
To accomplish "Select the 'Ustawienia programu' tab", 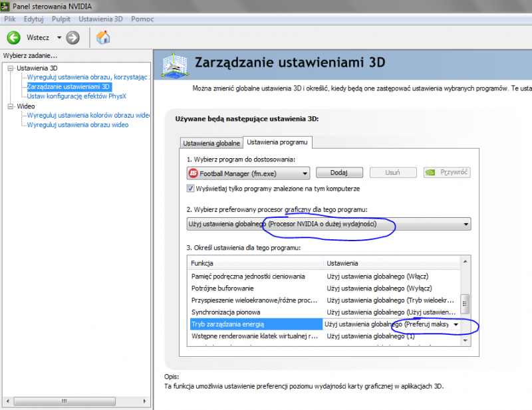I will [277, 142].
